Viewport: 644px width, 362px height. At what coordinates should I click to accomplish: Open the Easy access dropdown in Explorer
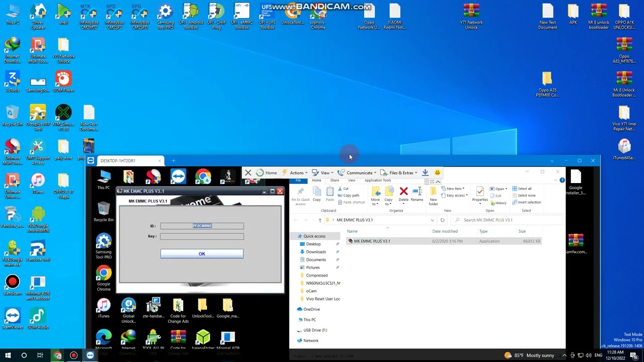pos(456,195)
